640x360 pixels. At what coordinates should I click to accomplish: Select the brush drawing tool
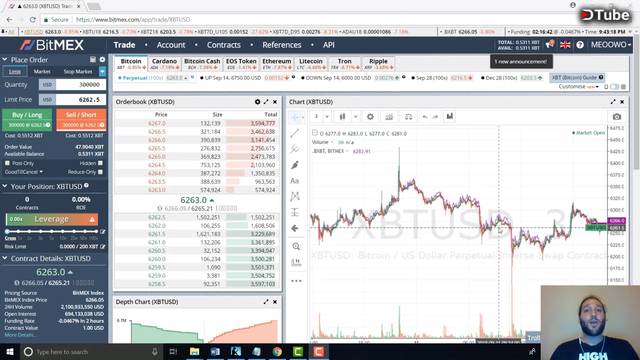(x=295, y=165)
